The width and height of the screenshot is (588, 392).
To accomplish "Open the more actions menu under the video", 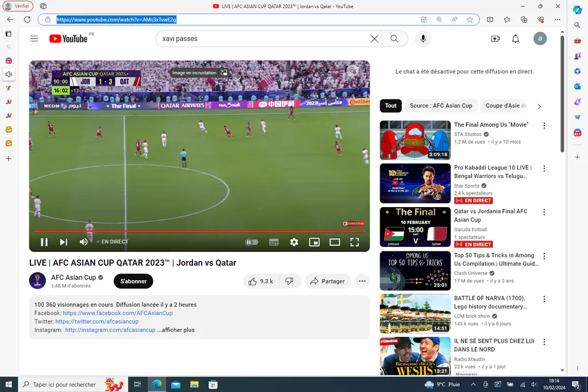I will click(362, 281).
